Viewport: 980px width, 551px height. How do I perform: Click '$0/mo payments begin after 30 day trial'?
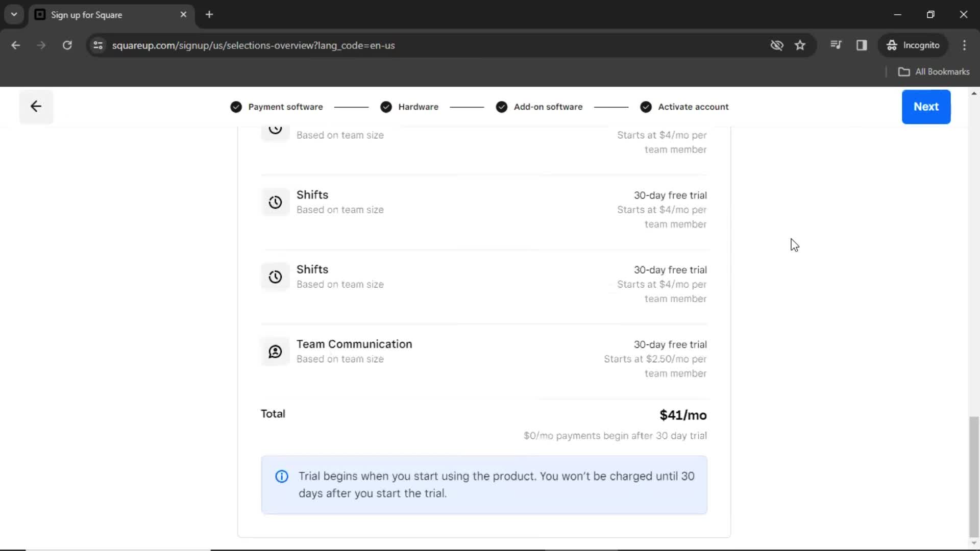pos(615,436)
